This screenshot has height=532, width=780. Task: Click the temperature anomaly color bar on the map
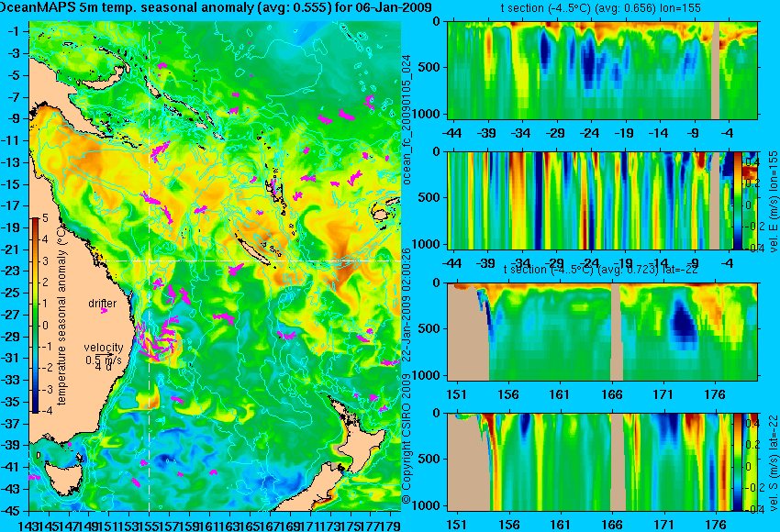click(x=36, y=316)
